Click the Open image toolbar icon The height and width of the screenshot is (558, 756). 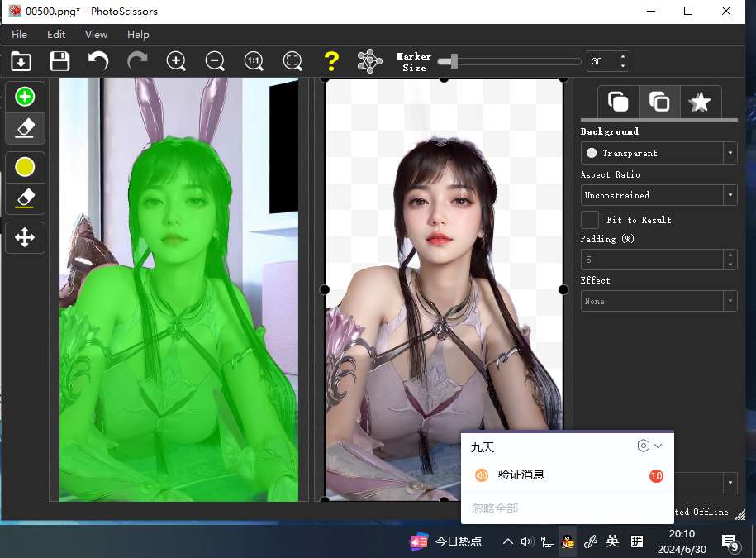tap(21, 61)
